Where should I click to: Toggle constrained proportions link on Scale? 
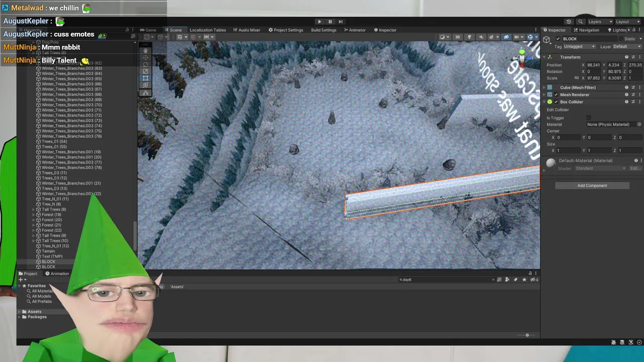click(577, 78)
